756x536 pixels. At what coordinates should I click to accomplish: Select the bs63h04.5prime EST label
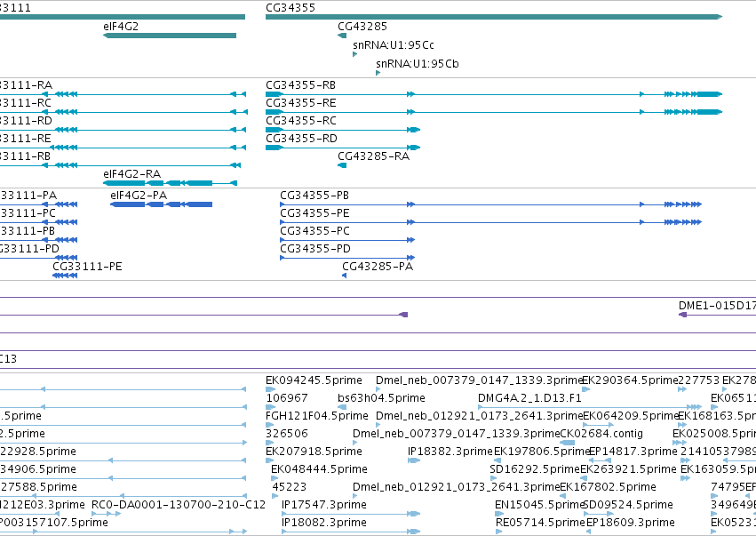[381, 398]
